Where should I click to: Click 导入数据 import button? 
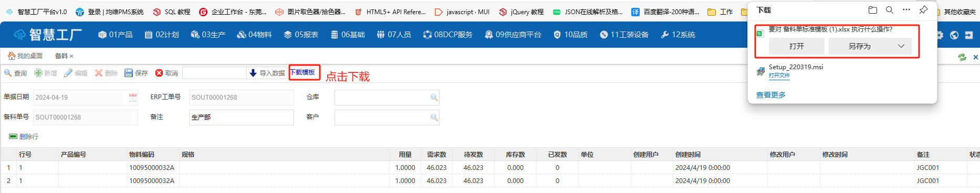pyautogui.click(x=267, y=73)
